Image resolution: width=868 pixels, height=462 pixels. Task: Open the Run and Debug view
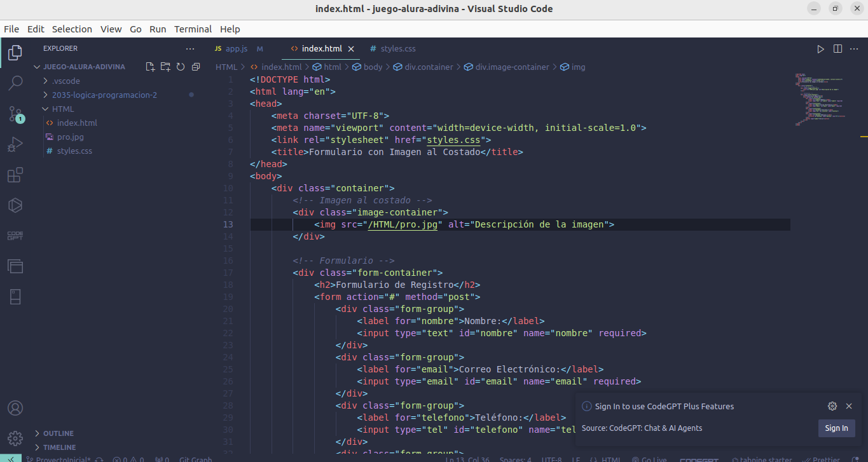(15, 144)
